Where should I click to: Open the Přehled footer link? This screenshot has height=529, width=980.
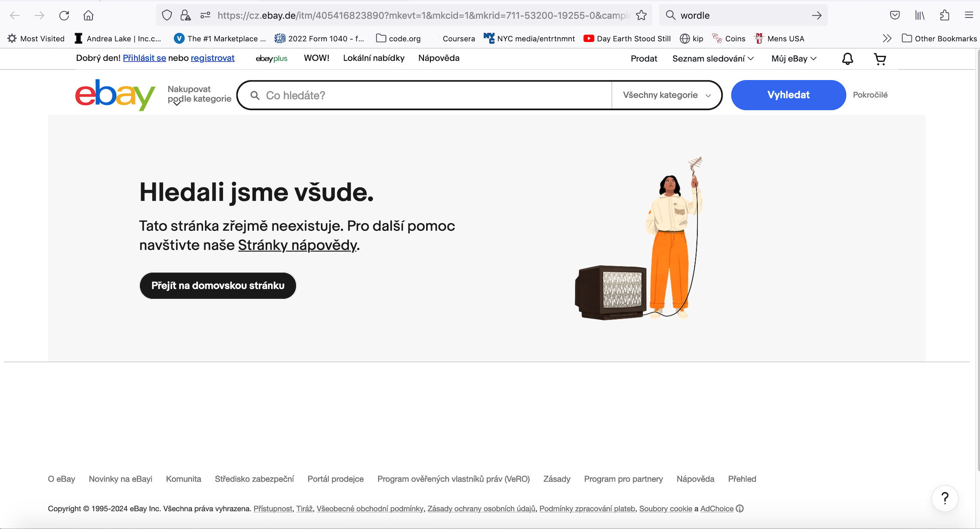pos(742,479)
